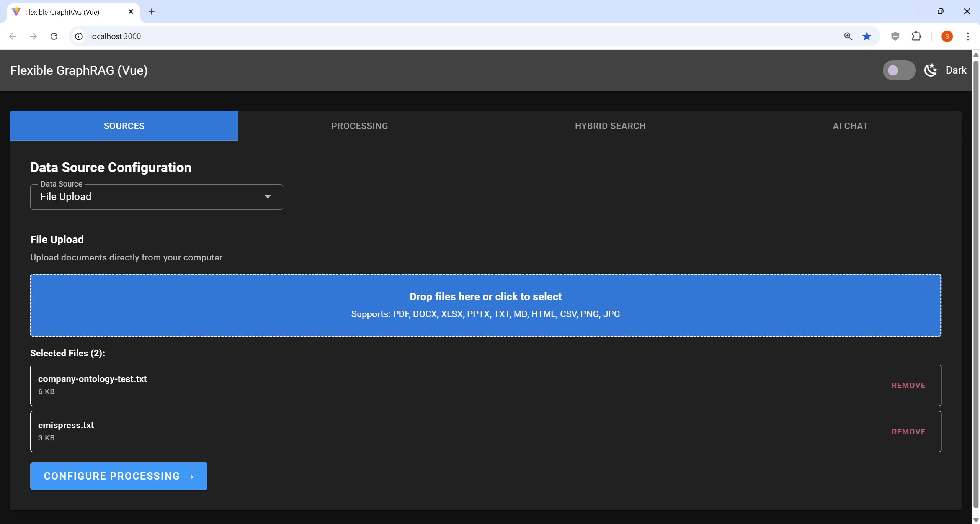Screen dimensions: 980x524
Task: Switch to the Processing tab
Action: [x=359, y=126]
